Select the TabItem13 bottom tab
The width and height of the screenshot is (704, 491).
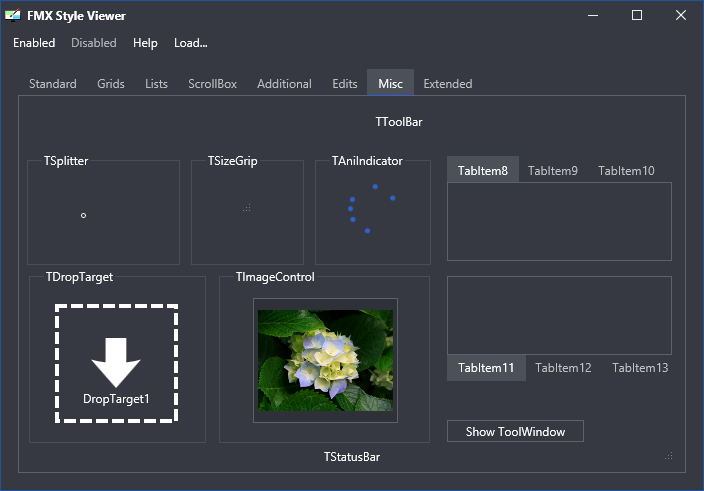pyautogui.click(x=640, y=368)
